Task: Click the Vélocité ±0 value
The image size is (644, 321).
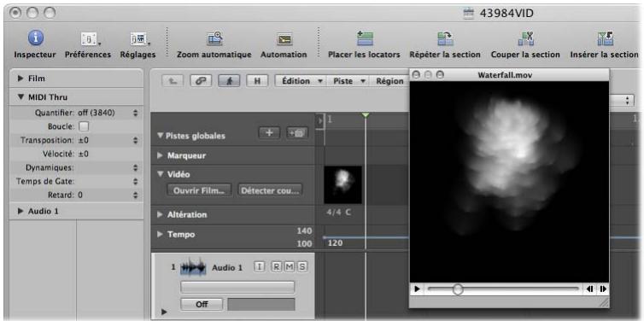Action: (84, 154)
